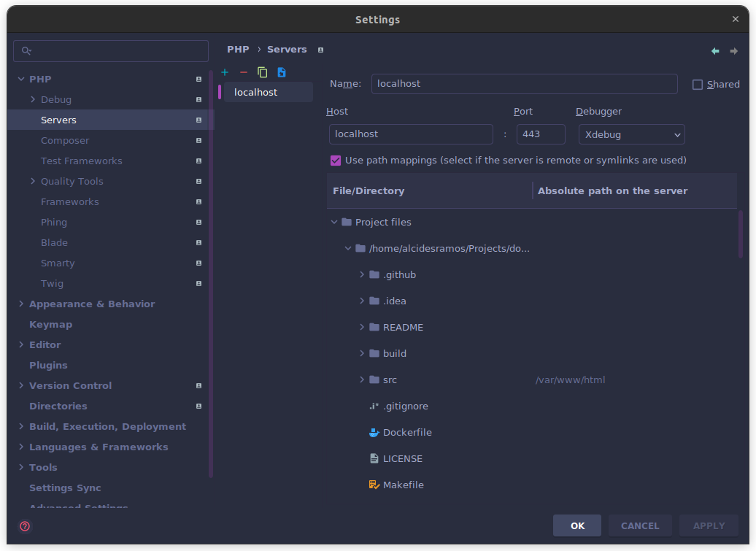Collapse the PHP settings section

click(x=21, y=79)
